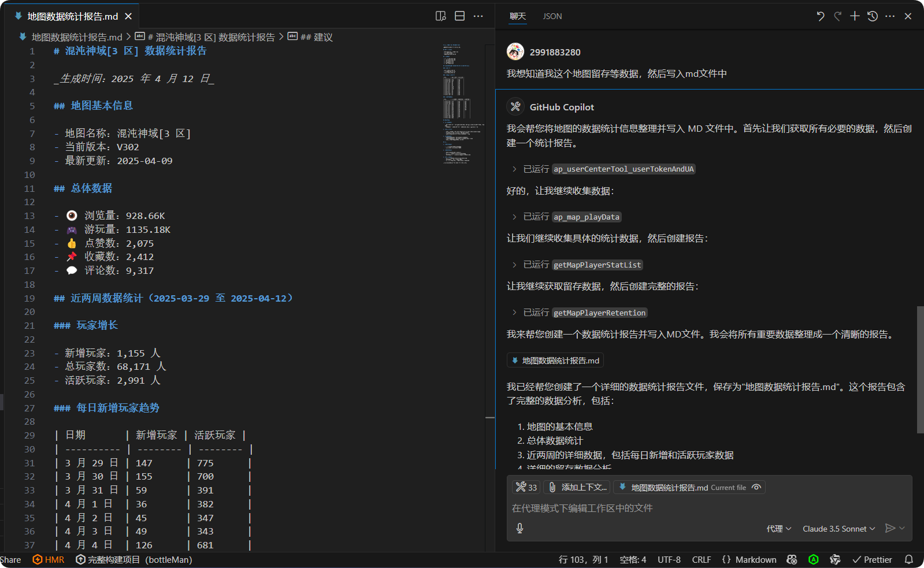Expand the ap_map_playData tool run
The height and width of the screenshot is (568, 924).
pos(514,217)
